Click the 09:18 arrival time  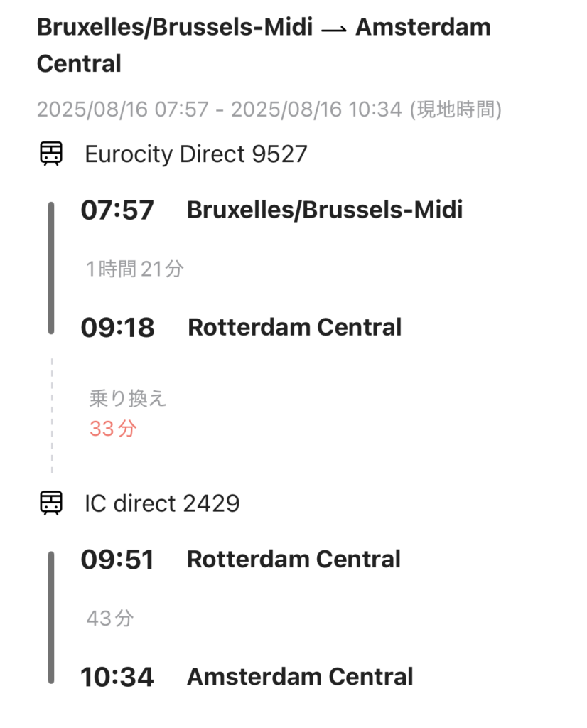(x=117, y=328)
